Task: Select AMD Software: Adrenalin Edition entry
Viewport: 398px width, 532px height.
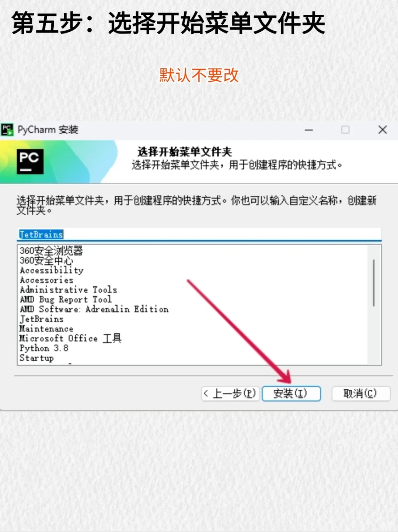Action: pos(94,309)
